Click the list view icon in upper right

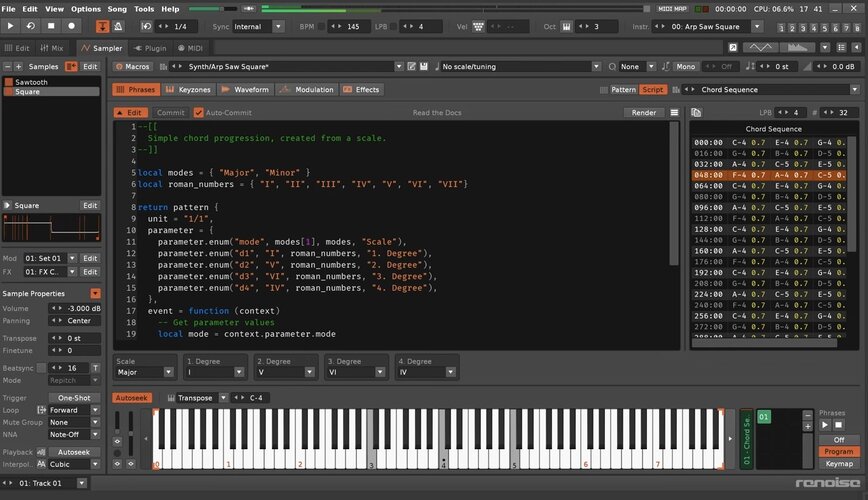coord(841,48)
